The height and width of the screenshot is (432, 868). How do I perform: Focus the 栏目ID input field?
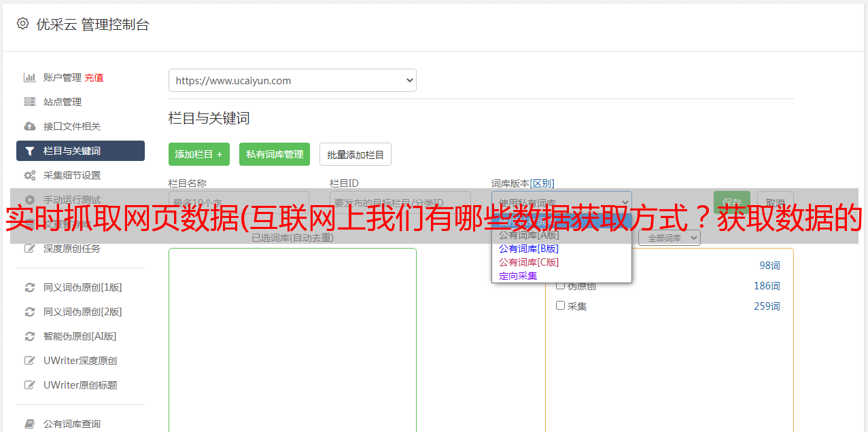click(x=400, y=202)
